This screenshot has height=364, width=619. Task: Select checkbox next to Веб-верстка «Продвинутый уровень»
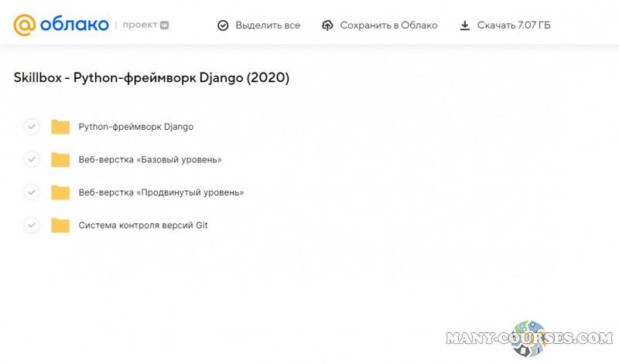(32, 192)
